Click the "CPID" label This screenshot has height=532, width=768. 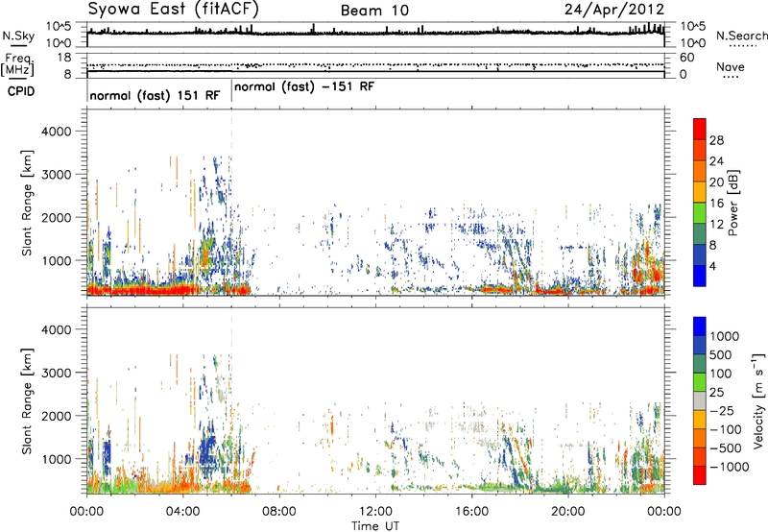(21, 91)
